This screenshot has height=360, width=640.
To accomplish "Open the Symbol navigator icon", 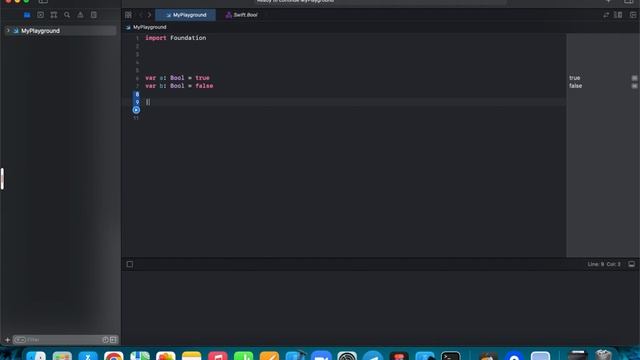I will [53, 15].
